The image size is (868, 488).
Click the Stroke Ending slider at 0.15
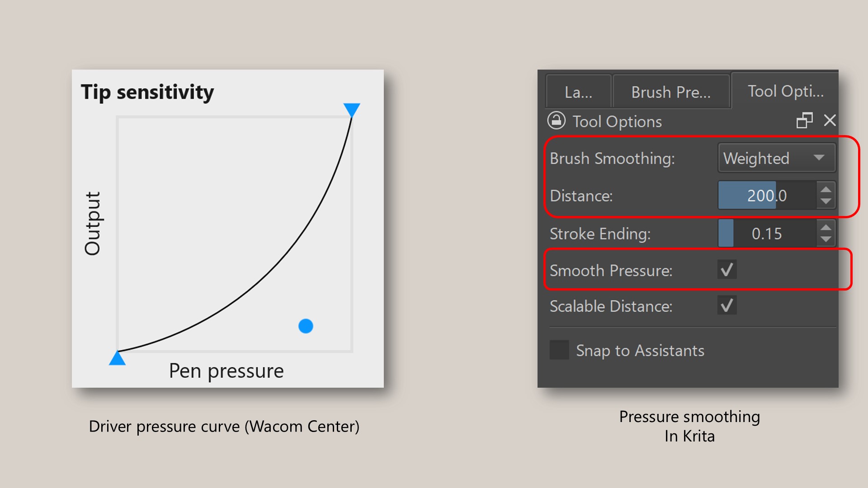tap(767, 234)
